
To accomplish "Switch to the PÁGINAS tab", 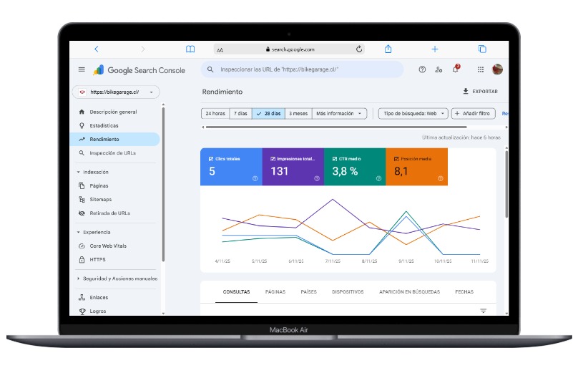I will tap(275, 292).
